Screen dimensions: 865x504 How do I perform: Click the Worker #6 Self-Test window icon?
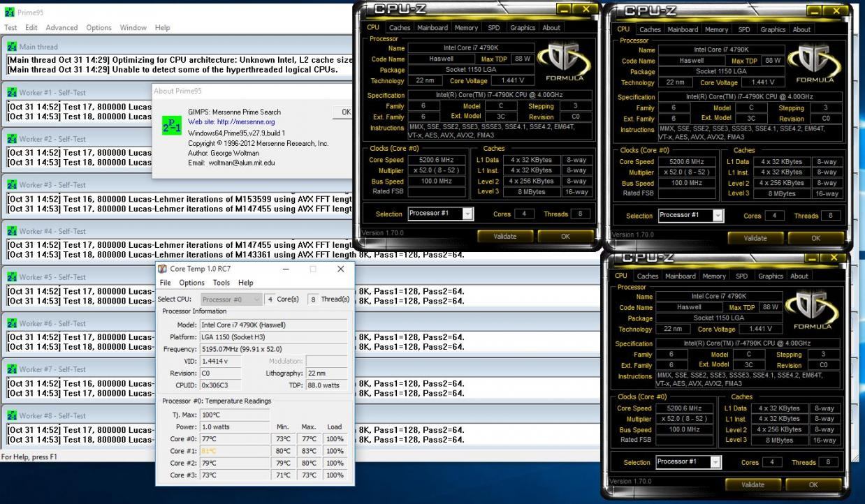click(x=12, y=323)
